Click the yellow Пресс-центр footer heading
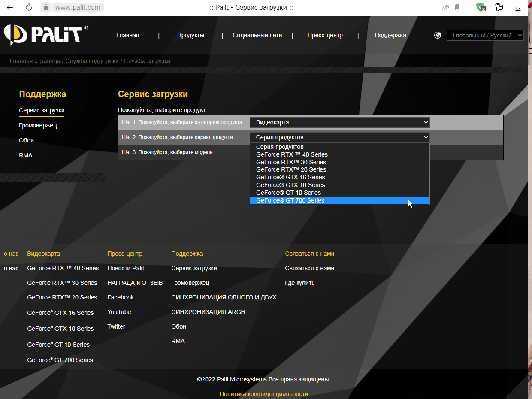Screen dimensions: 532x399 coord(125,254)
